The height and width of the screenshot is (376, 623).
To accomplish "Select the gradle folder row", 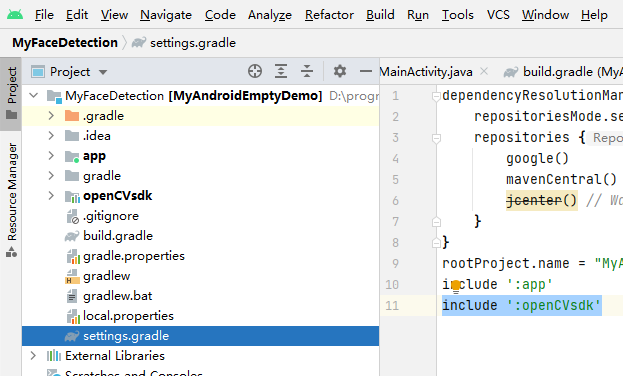I will 201,176.
